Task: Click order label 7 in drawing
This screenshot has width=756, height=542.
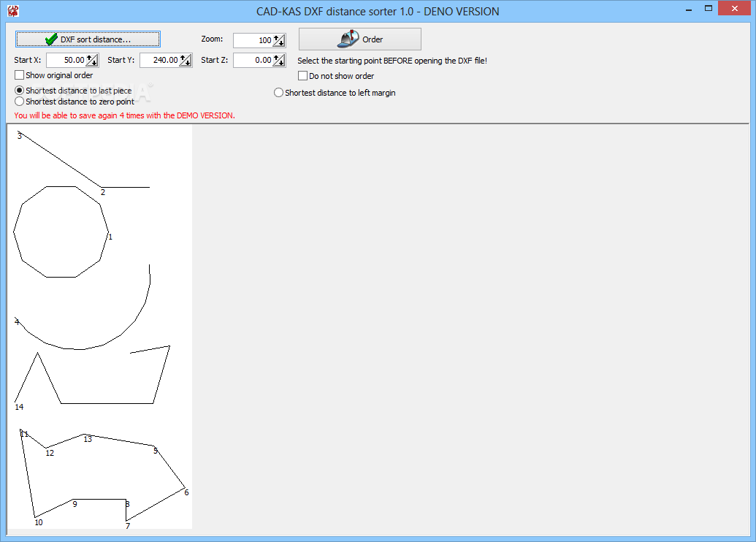Action: point(128,526)
